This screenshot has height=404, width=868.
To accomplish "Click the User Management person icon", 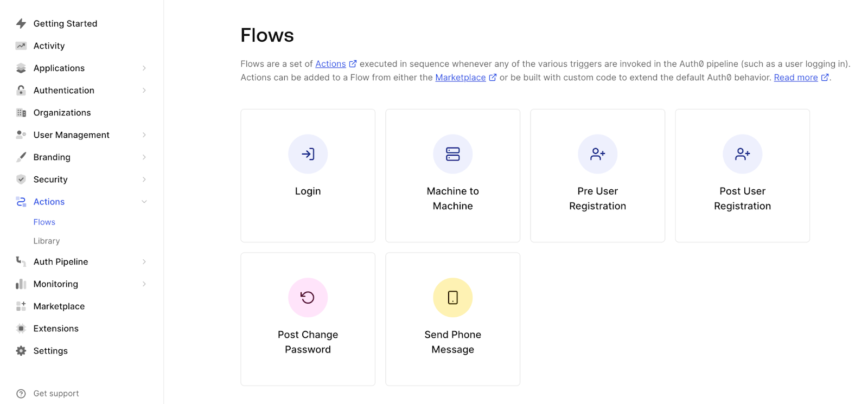I will (21, 134).
